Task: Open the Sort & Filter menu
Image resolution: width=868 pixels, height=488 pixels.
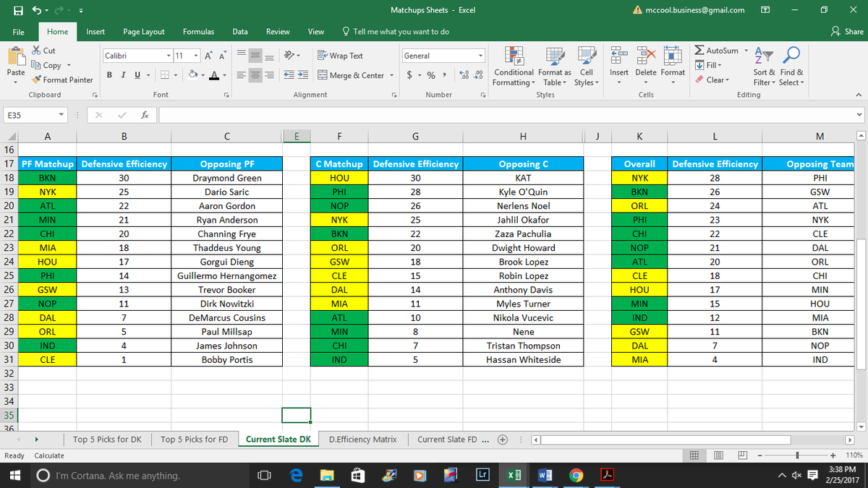Action: [x=763, y=66]
